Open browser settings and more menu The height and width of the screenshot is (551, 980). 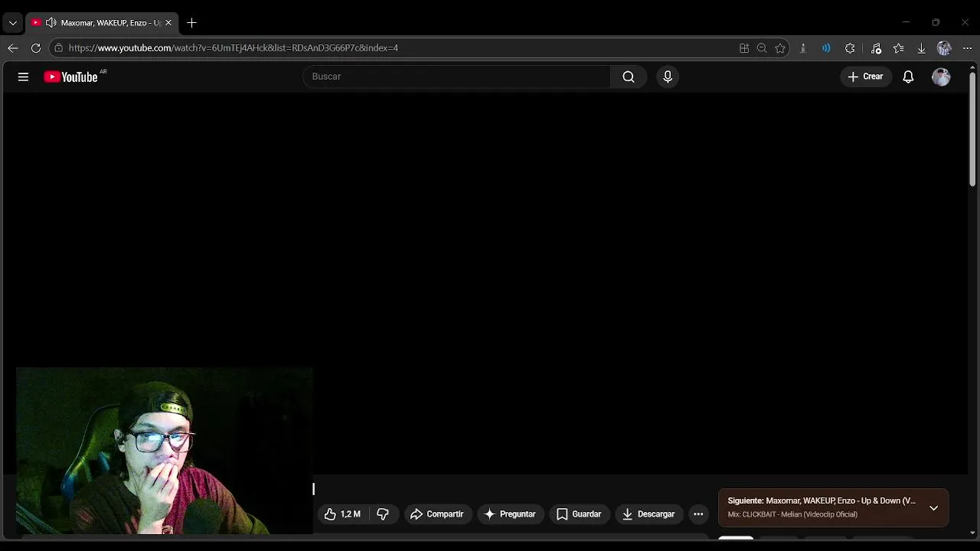coord(967,48)
